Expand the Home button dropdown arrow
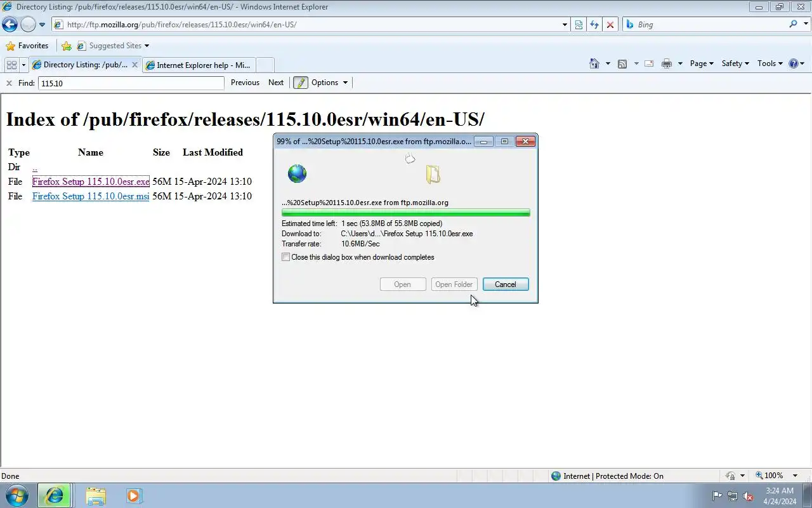This screenshot has width=812, height=508. 608,63
